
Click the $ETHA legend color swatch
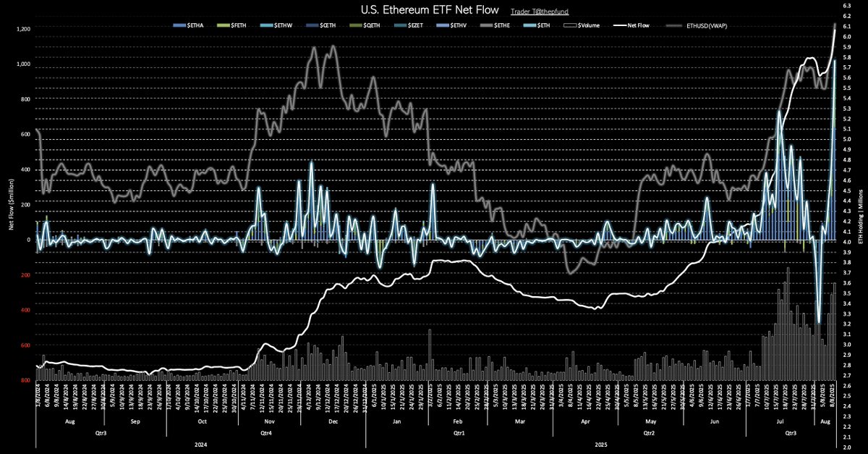coord(179,25)
